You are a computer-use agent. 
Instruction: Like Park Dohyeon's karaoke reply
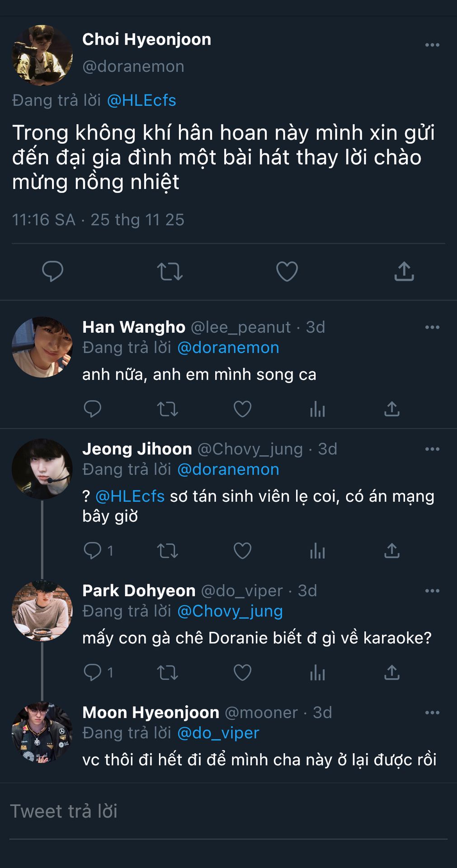pyautogui.click(x=242, y=673)
